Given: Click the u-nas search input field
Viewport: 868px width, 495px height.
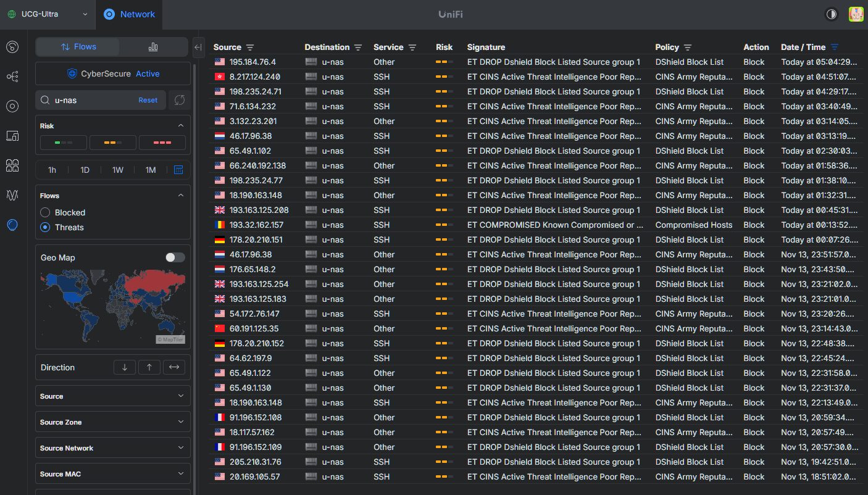Looking at the screenshot, I should (x=93, y=100).
